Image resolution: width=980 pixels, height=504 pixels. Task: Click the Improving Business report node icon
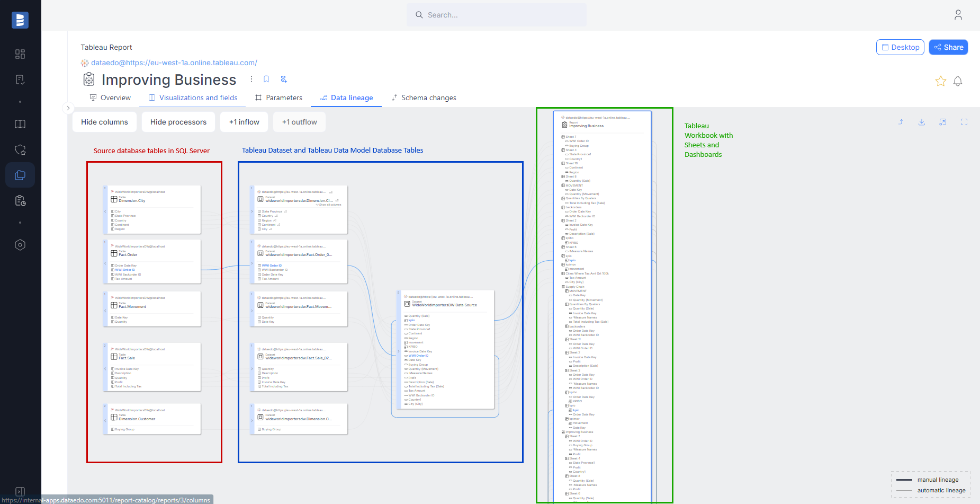(564, 125)
